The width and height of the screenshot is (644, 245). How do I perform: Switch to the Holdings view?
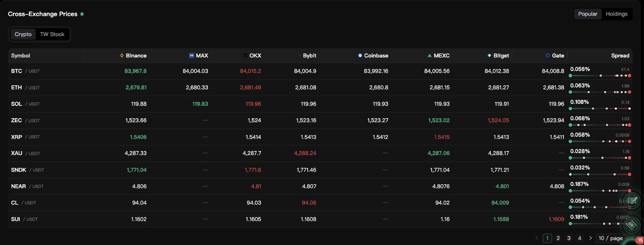616,14
